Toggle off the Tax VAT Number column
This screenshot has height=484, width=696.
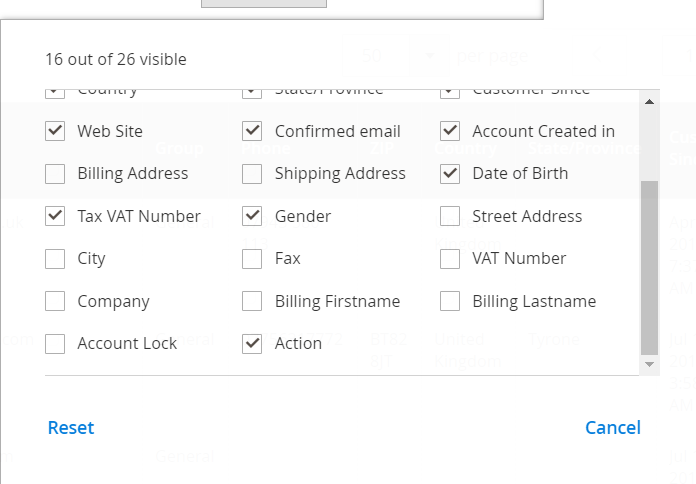coord(55,216)
